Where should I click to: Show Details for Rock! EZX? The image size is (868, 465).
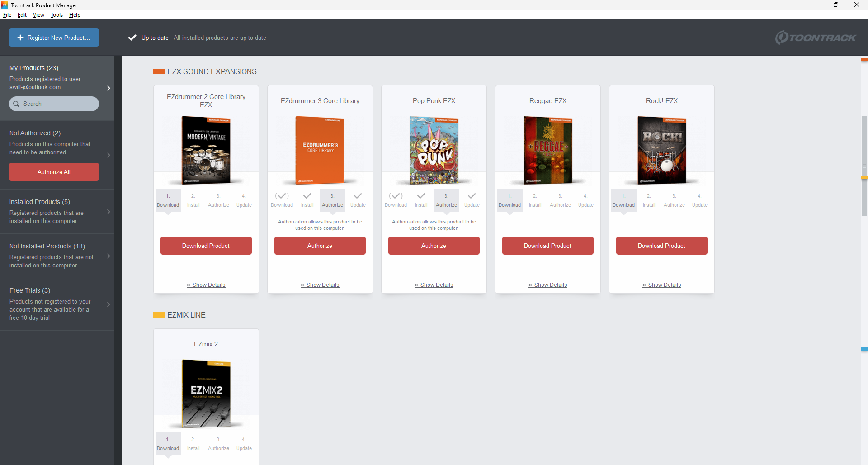pyautogui.click(x=661, y=285)
